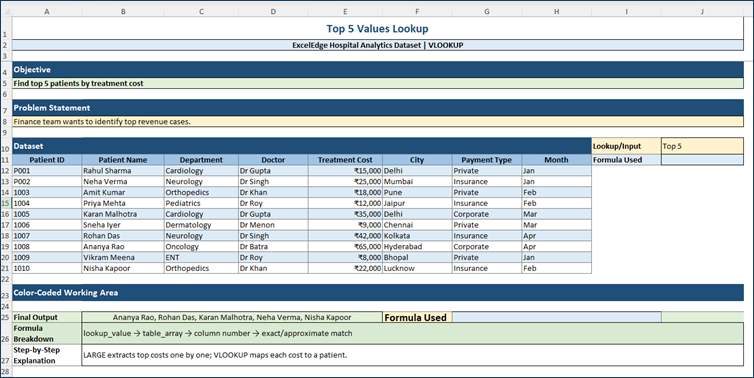
Task: Select row 15 header
Action: [x=5, y=203]
